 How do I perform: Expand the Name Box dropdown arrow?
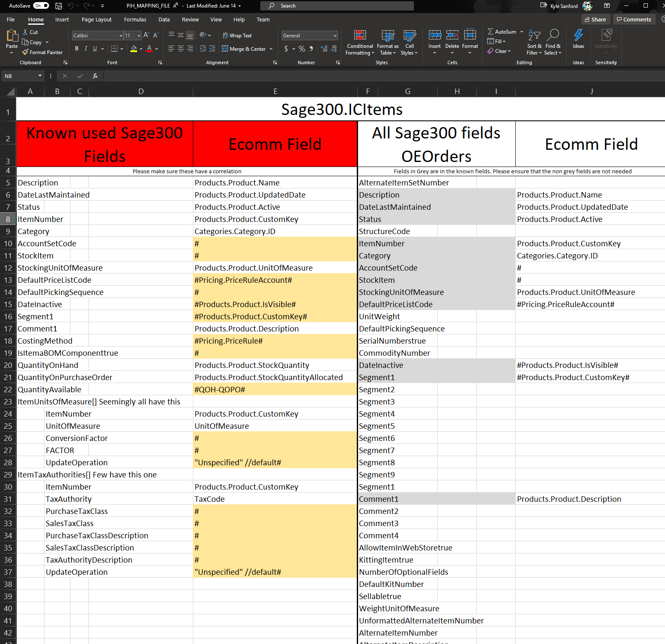pyautogui.click(x=40, y=76)
